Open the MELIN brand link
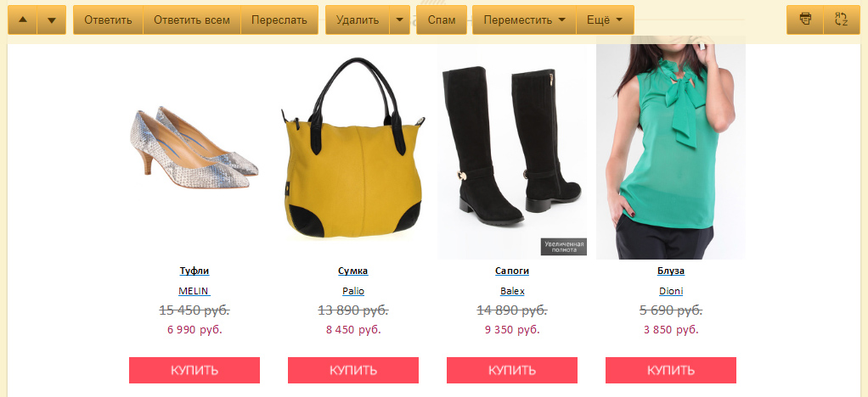This screenshot has height=397, width=868. [x=194, y=291]
